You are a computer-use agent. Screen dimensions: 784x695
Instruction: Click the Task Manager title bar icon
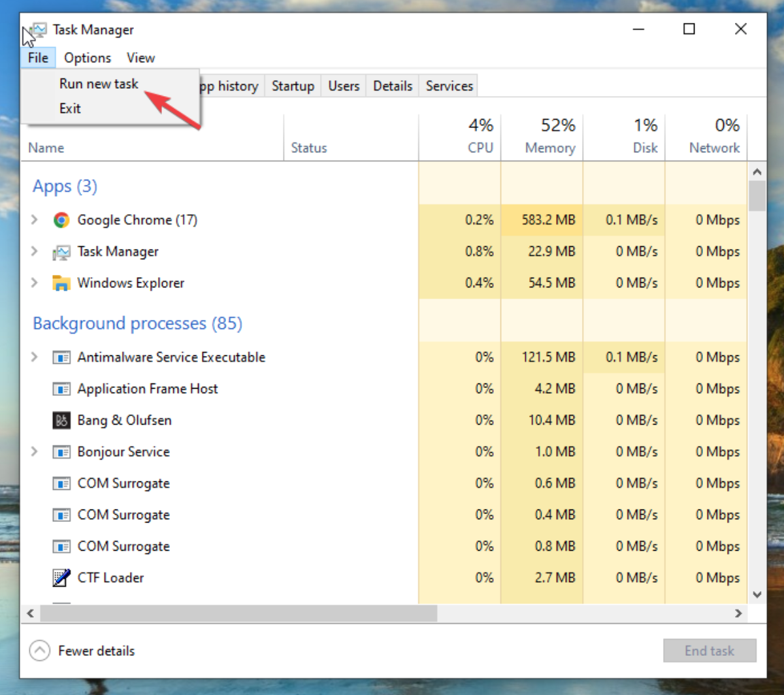point(39,30)
